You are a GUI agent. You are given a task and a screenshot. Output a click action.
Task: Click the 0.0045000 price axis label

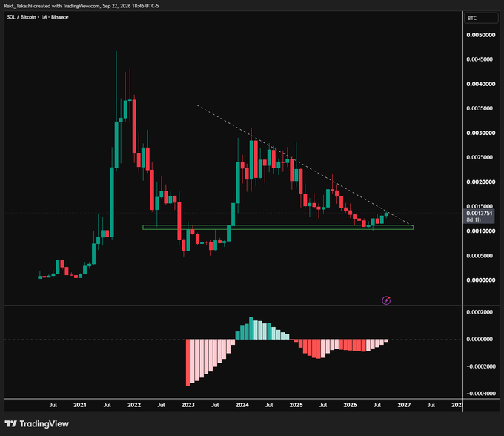(480, 59)
